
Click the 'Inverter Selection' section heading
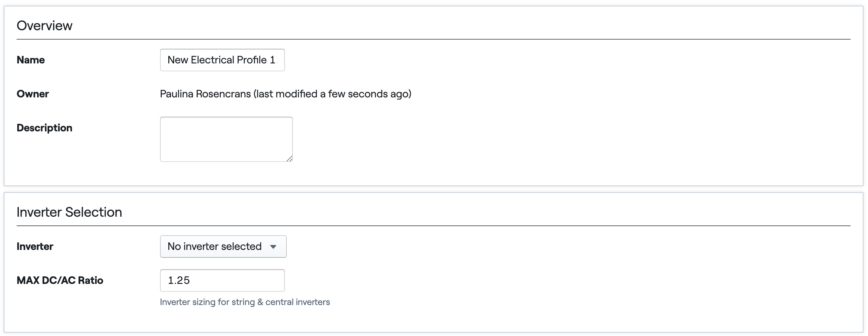click(69, 212)
